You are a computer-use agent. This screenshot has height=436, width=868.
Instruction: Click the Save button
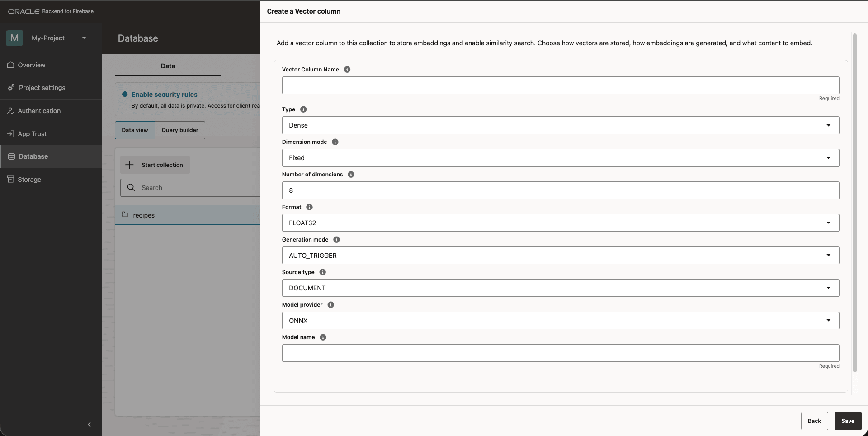(x=848, y=421)
